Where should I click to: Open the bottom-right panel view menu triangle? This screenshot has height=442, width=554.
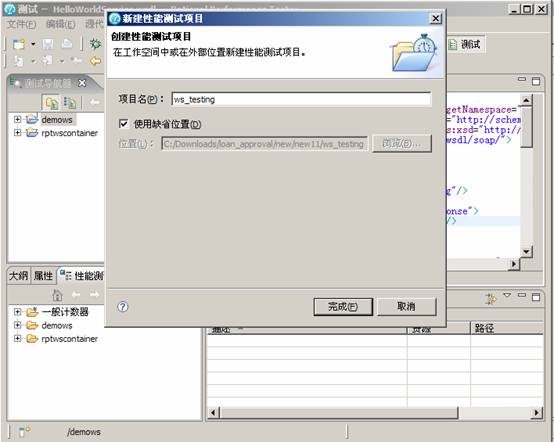click(507, 295)
